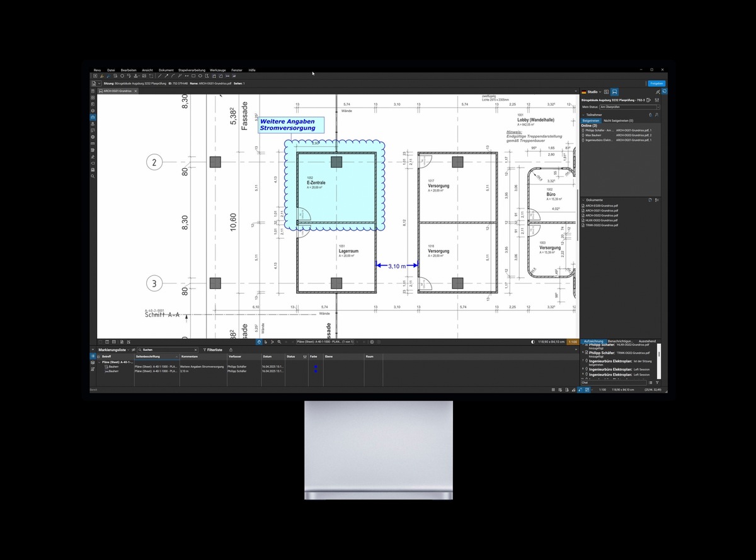Close the ARCH-OG01-Grundriss document tab
Image resolution: width=756 pixels, height=560 pixels.
[x=135, y=91]
